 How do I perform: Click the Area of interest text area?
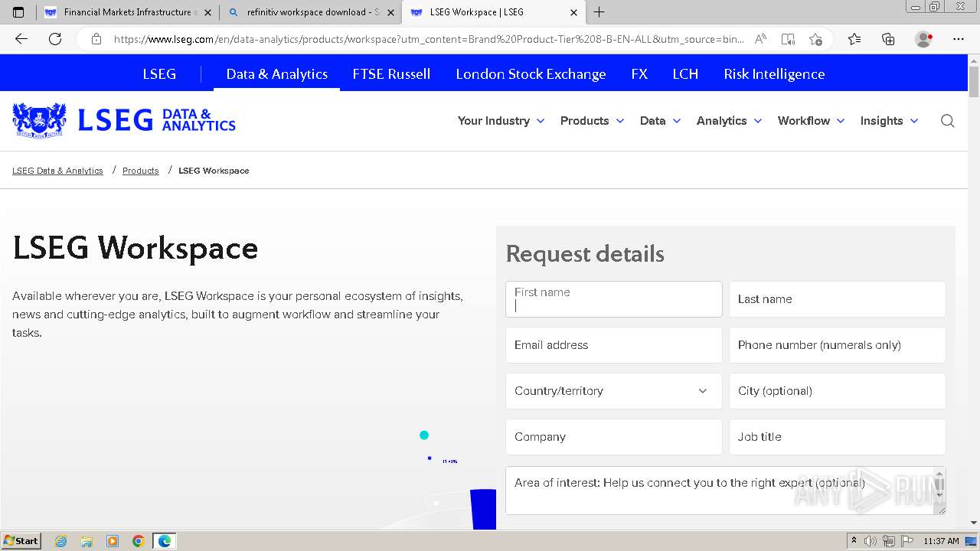coord(725,491)
